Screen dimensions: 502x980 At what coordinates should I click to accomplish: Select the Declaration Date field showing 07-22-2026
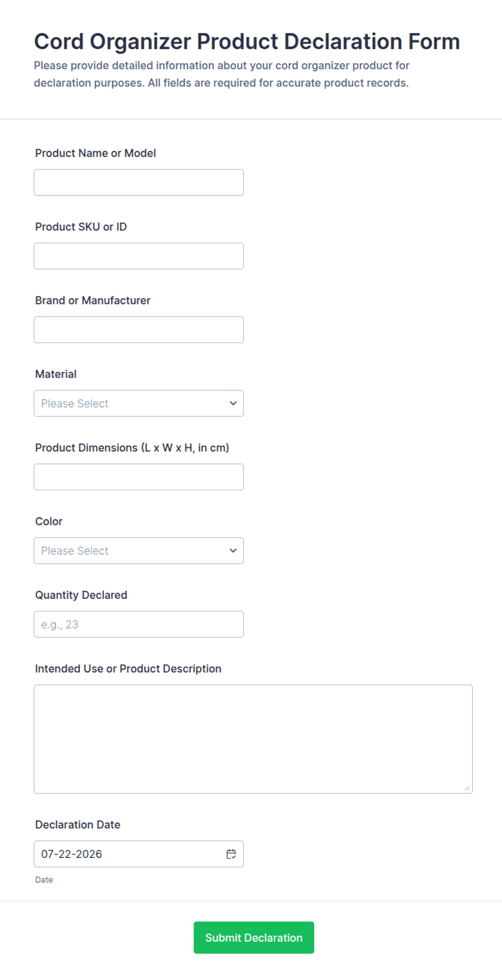tap(139, 854)
